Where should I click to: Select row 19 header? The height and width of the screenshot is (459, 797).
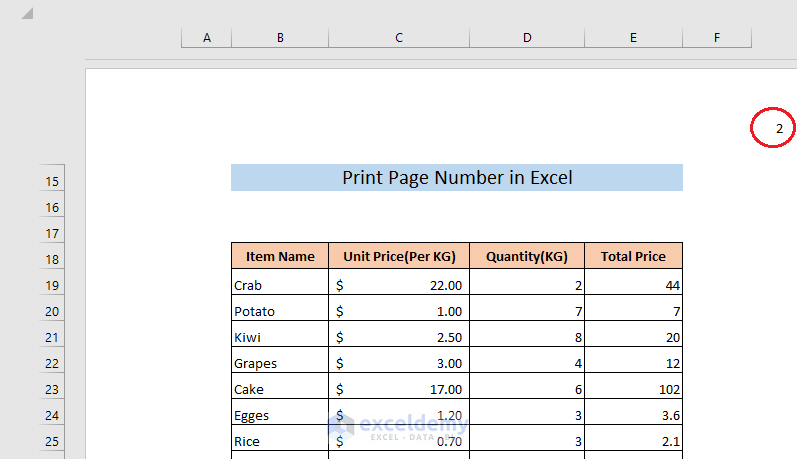coord(52,282)
